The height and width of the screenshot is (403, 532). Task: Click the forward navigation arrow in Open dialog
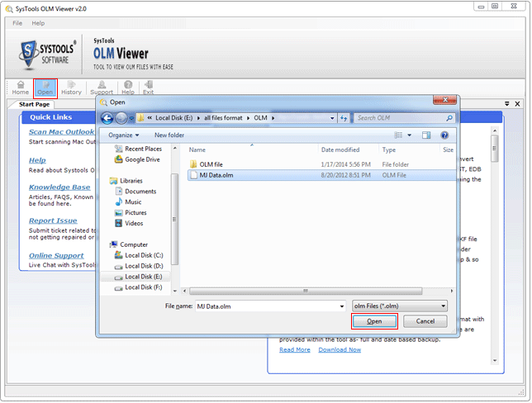121,118
